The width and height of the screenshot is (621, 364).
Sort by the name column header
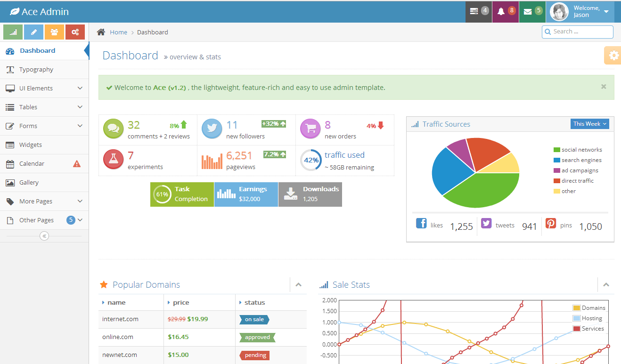(131, 302)
